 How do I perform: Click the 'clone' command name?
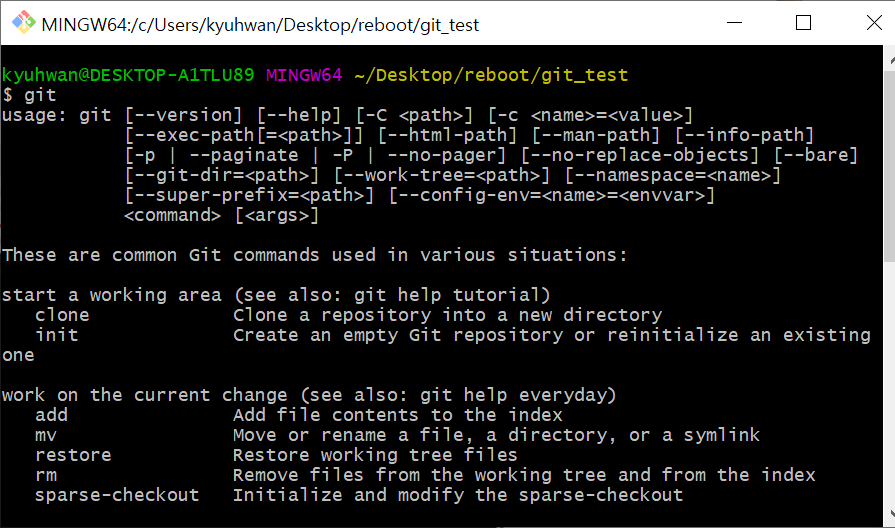point(62,315)
